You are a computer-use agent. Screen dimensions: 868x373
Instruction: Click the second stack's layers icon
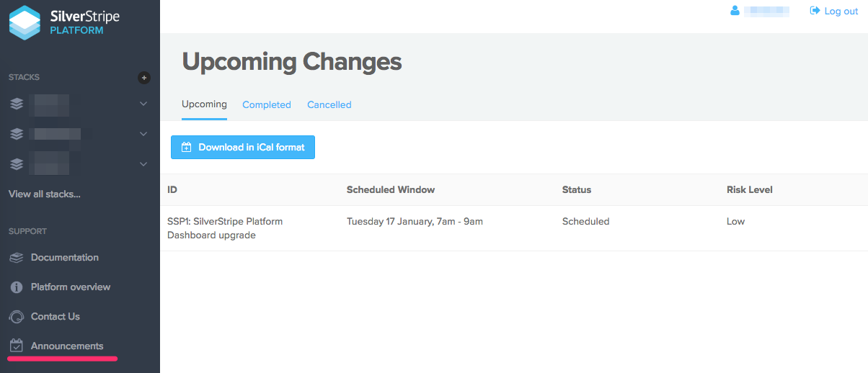17,134
